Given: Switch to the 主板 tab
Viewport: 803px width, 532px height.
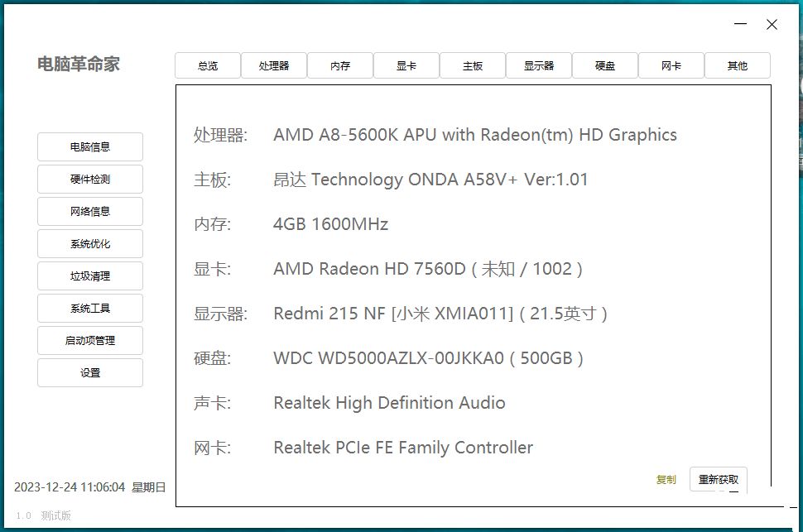Looking at the screenshot, I should pos(473,65).
